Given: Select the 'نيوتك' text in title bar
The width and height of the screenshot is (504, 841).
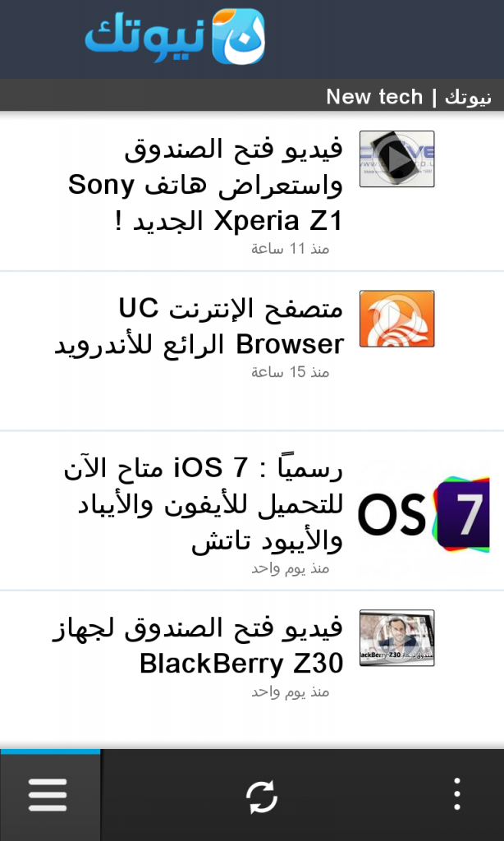Looking at the screenshot, I should pos(468,98).
